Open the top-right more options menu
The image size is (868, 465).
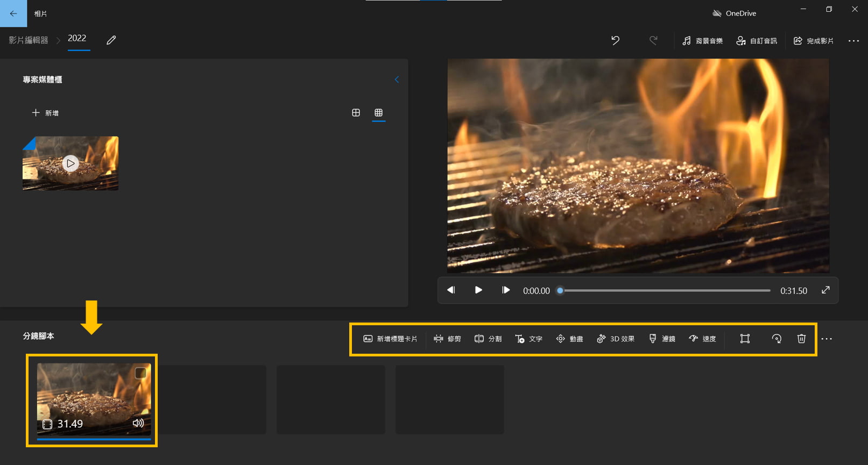pyautogui.click(x=853, y=41)
